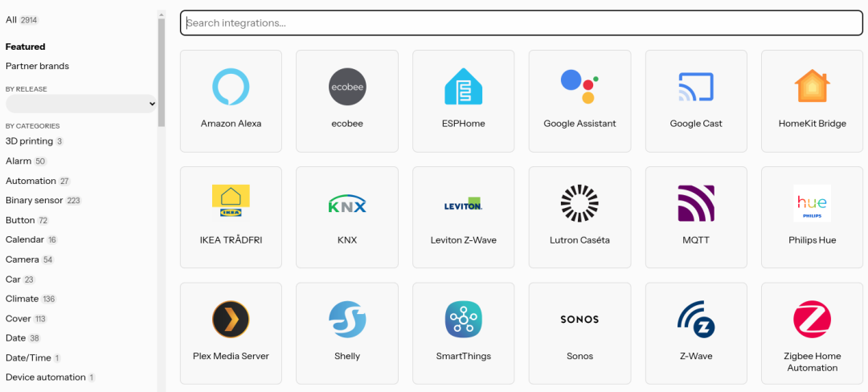
Task: Click the SmartThings card title
Action: click(464, 356)
